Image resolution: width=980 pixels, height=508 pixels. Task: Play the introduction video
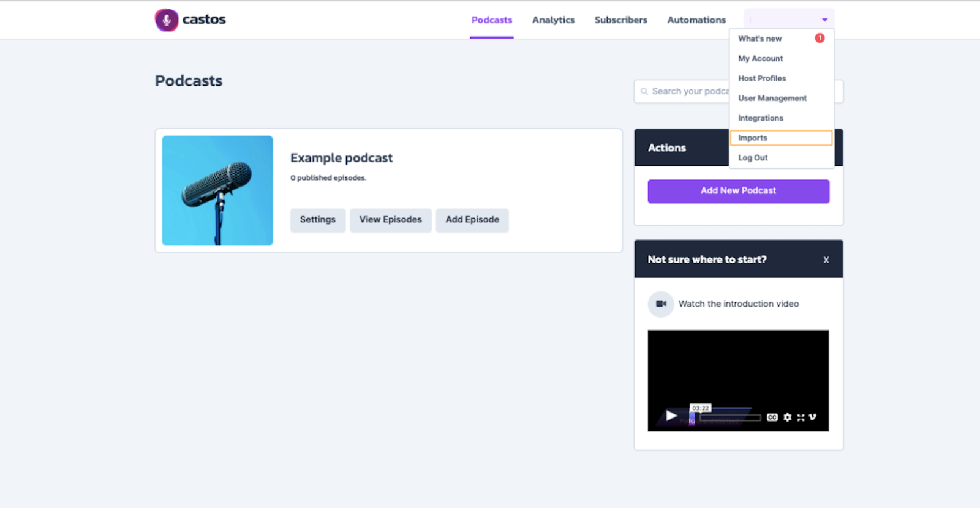point(671,416)
